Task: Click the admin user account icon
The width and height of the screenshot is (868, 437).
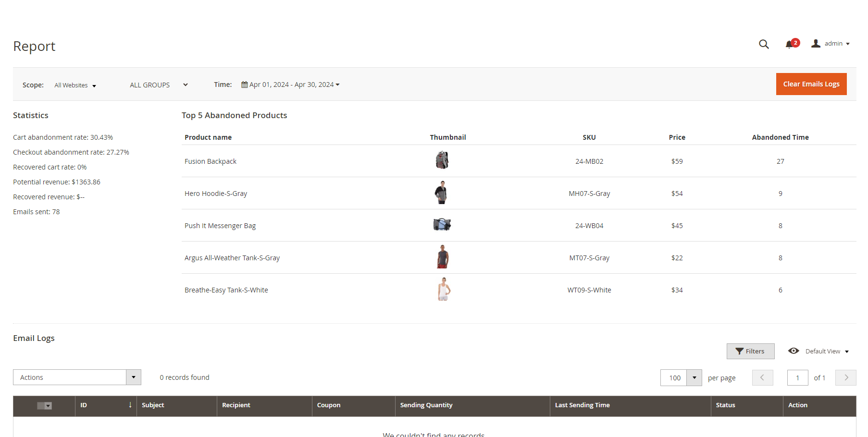Action: [x=816, y=44]
